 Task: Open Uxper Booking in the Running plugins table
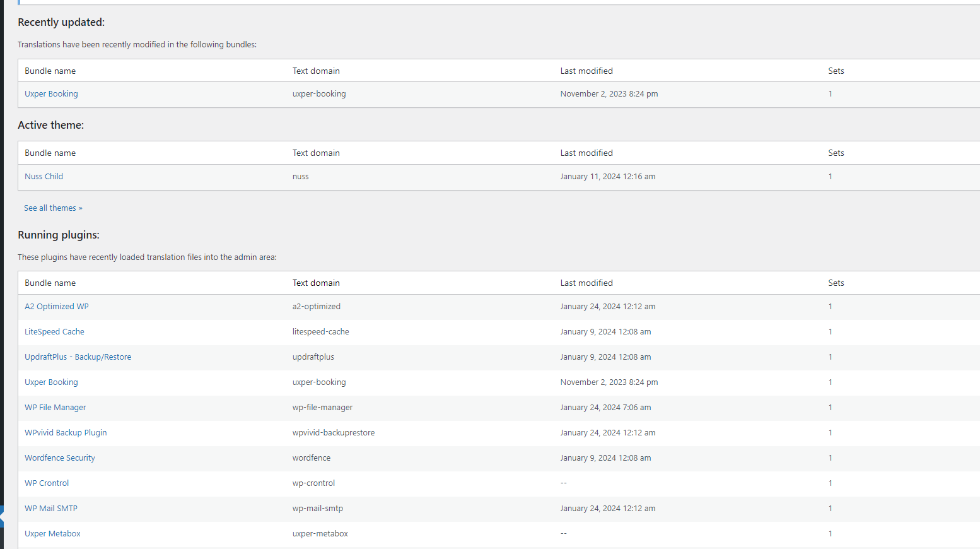click(51, 382)
